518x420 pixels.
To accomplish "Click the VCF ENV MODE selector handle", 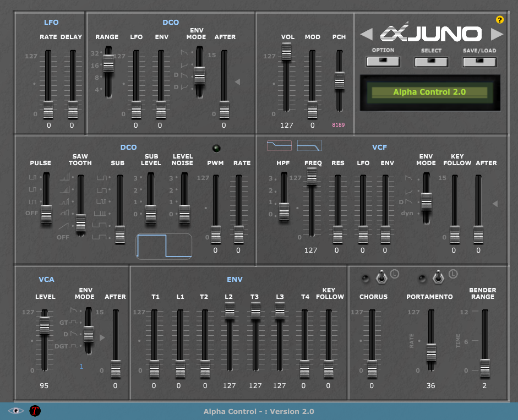I will pyautogui.click(x=426, y=201).
